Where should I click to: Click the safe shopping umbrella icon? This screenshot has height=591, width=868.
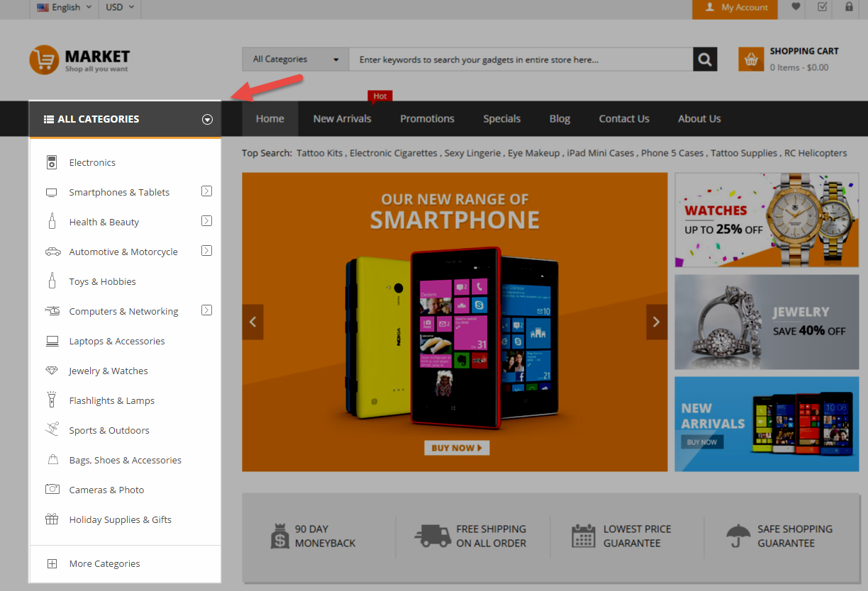pyautogui.click(x=738, y=536)
